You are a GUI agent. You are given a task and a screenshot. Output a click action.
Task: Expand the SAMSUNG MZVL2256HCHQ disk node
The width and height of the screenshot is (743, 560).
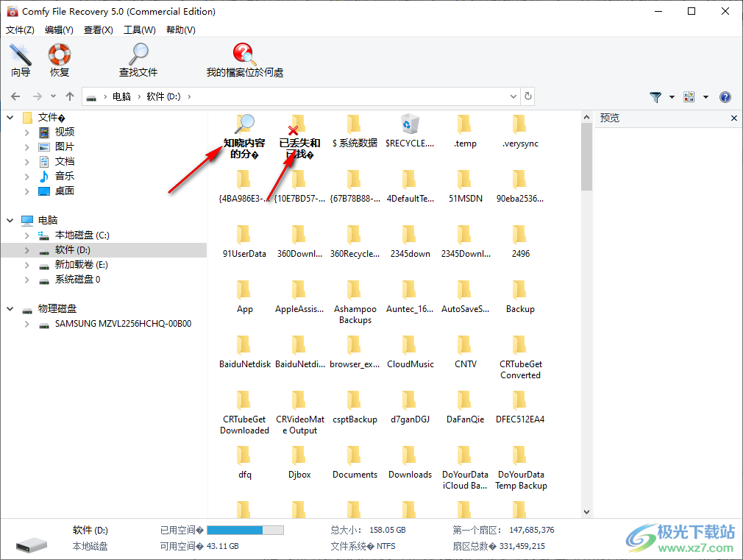(27, 324)
